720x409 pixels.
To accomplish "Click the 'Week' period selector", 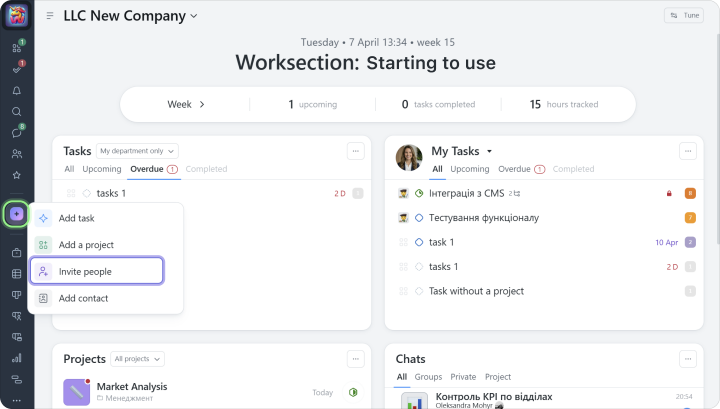I will [186, 104].
